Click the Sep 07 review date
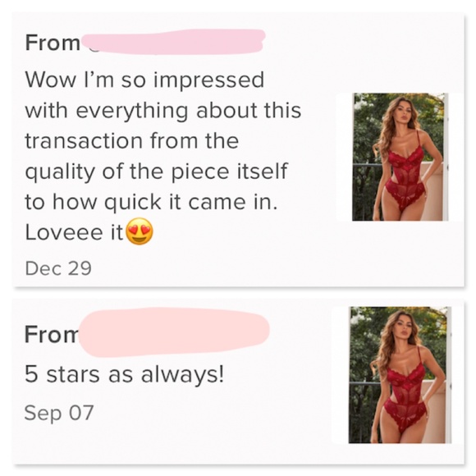Image resolution: width=476 pixels, height=476 pixels. tap(59, 413)
